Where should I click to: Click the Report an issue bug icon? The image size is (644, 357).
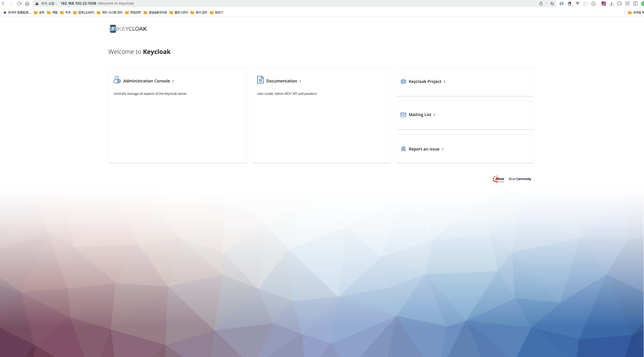403,149
